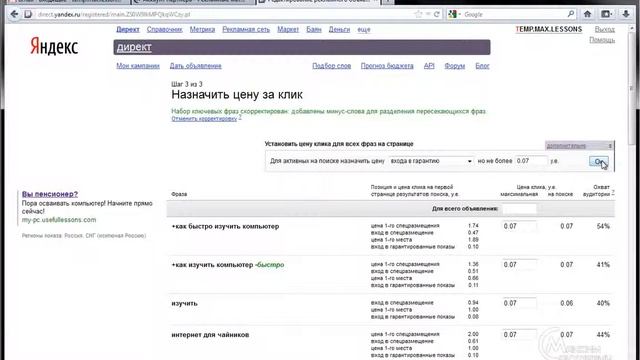Screen dimensions: 640x360
Task: Click the 40% audience reach value
Action: (603, 303)
